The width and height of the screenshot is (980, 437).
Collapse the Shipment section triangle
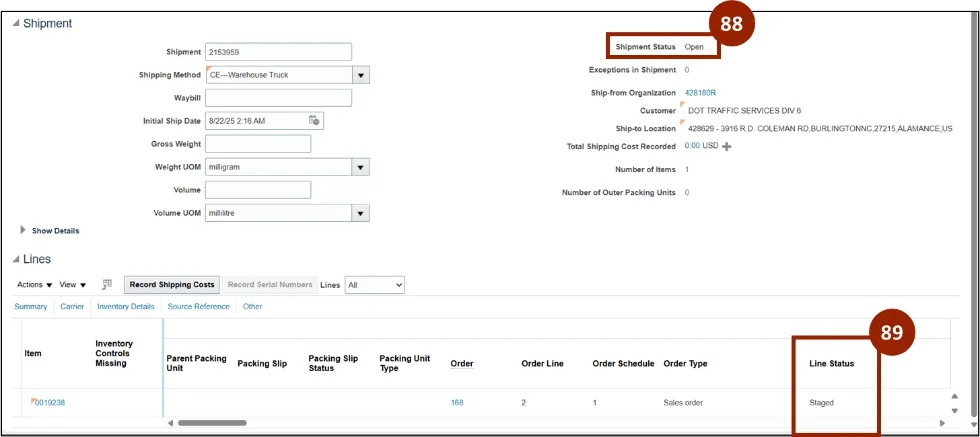click(15, 24)
